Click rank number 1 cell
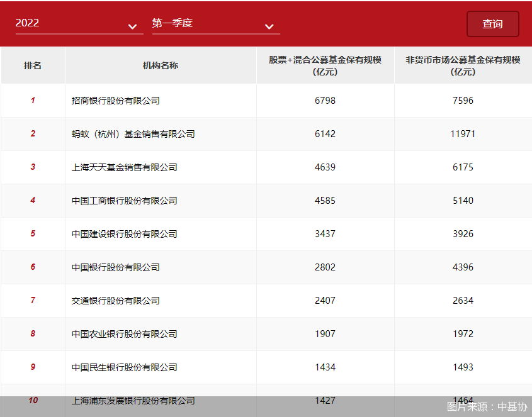532x417 pixels. [x=33, y=101]
